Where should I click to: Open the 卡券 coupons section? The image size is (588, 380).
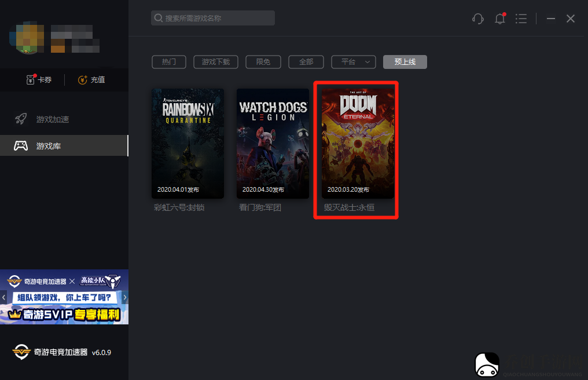(39, 79)
